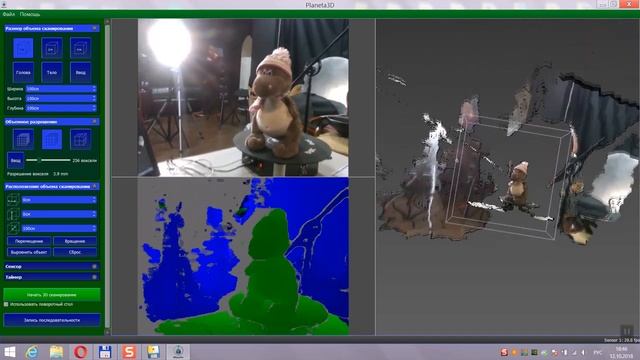
Task: Open File Explorer from the taskbar
Action: [56, 352]
